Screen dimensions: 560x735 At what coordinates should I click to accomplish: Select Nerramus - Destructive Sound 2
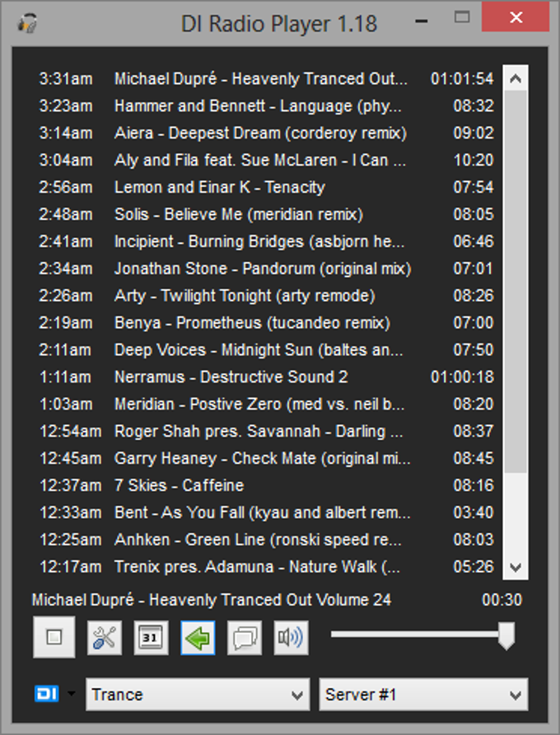266,377
